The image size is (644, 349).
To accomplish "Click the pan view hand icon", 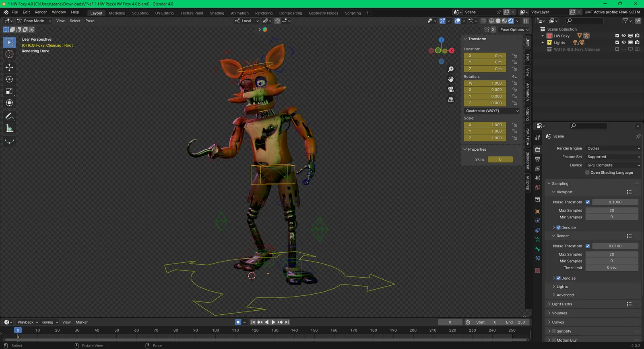I will click(451, 79).
